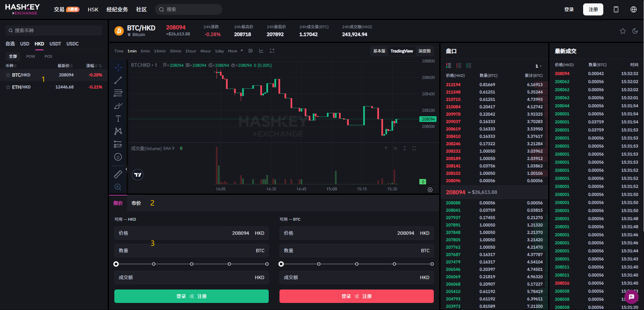Open the XABCD pattern tool

click(118, 131)
